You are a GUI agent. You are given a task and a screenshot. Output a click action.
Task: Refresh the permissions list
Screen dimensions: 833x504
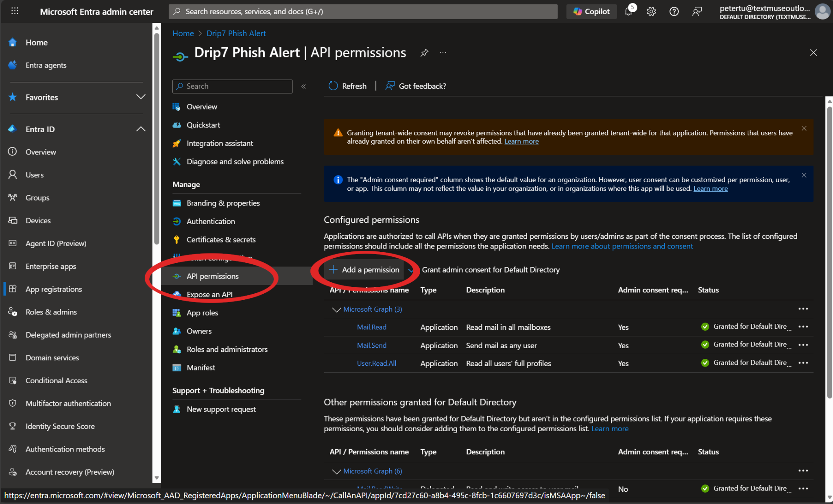click(x=348, y=86)
